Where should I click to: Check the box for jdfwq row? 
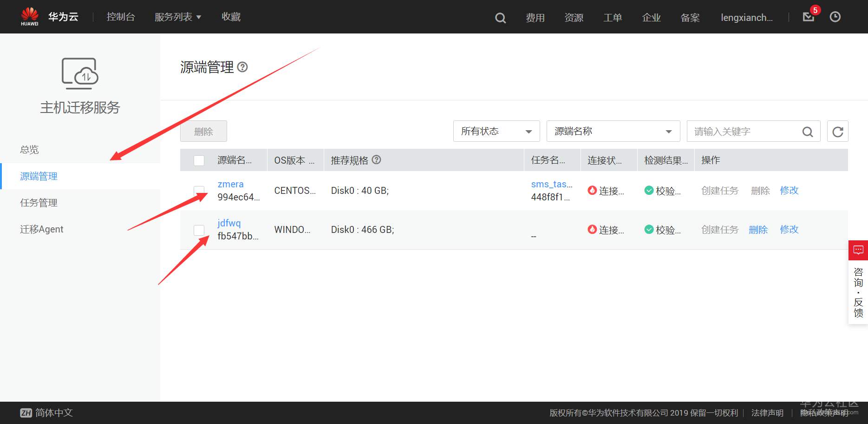point(199,230)
